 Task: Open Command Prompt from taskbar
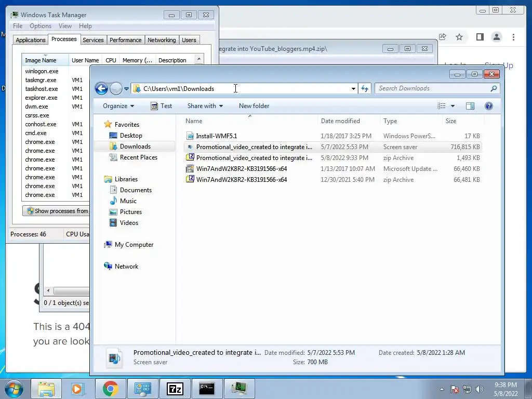207,389
